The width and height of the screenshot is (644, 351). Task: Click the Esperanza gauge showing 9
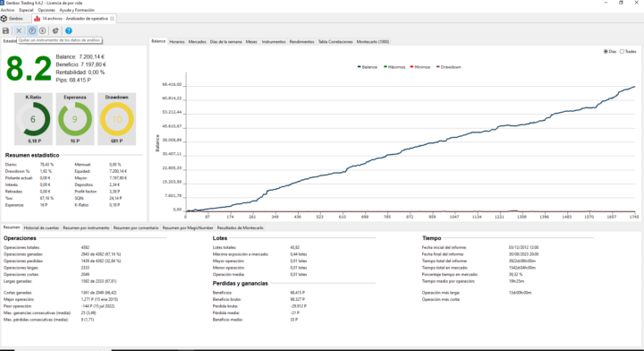pyautogui.click(x=75, y=119)
